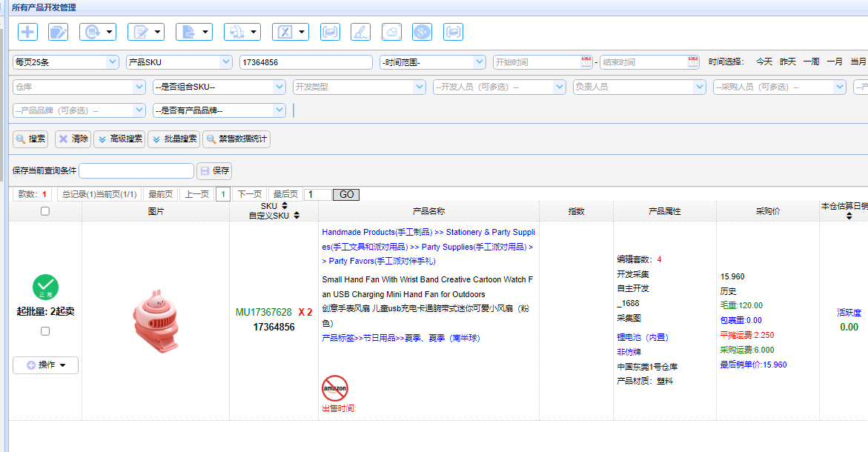Go to 下一页 in pagination
The width and height of the screenshot is (868, 452).
coord(250,194)
